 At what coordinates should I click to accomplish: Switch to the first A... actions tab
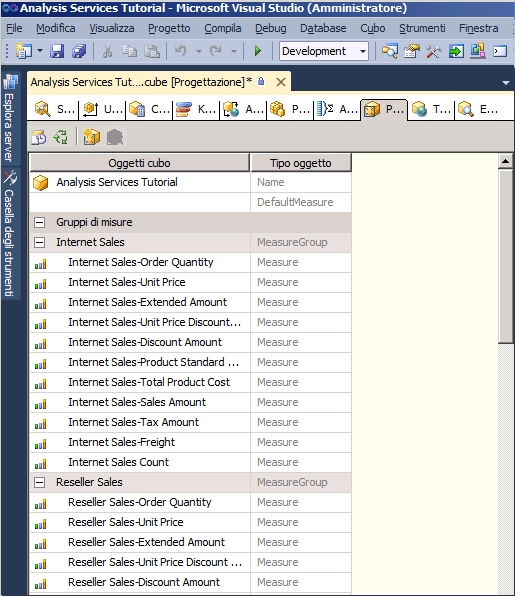(243, 110)
